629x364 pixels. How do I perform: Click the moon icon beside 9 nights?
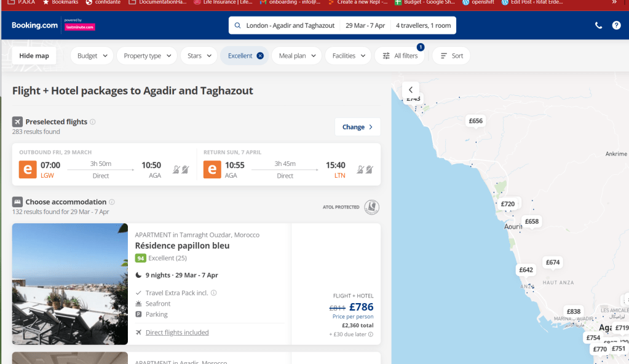[138, 275]
